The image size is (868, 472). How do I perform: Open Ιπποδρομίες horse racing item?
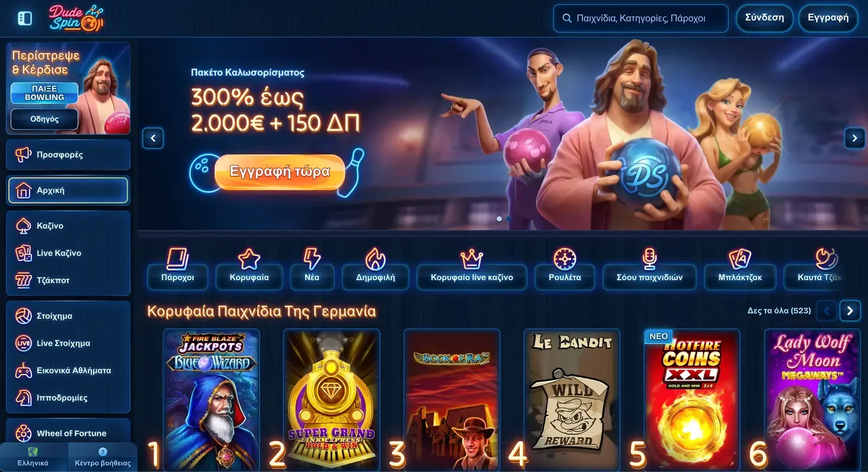[68, 398]
